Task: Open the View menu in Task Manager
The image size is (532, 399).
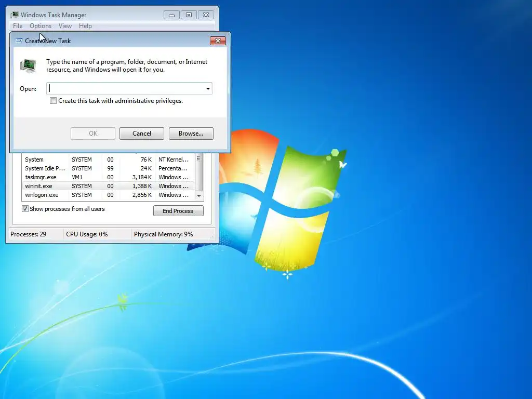Action: pyautogui.click(x=65, y=26)
